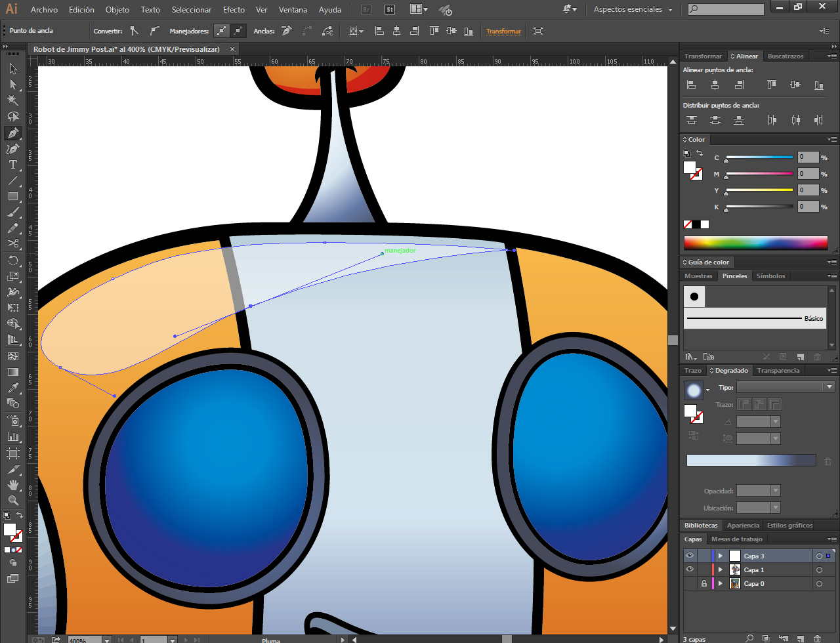The width and height of the screenshot is (840, 643).
Task: Select the Artboard tool
Action: (x=12, y=453)
